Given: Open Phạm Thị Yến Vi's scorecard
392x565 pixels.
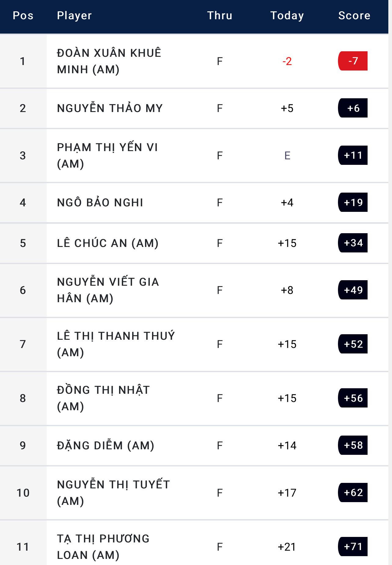Looking at the screenshot, I should pyautogui.click(x=107, y=155).
